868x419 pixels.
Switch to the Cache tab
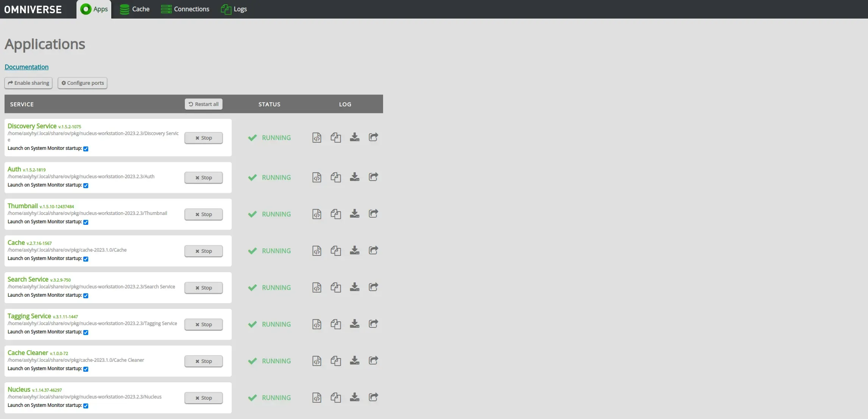pos(135,9)
